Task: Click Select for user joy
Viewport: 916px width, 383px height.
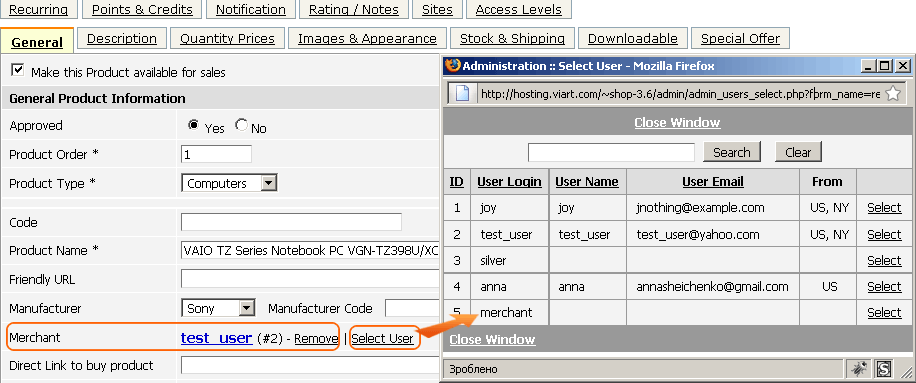Action: click(x=884, y=207)
